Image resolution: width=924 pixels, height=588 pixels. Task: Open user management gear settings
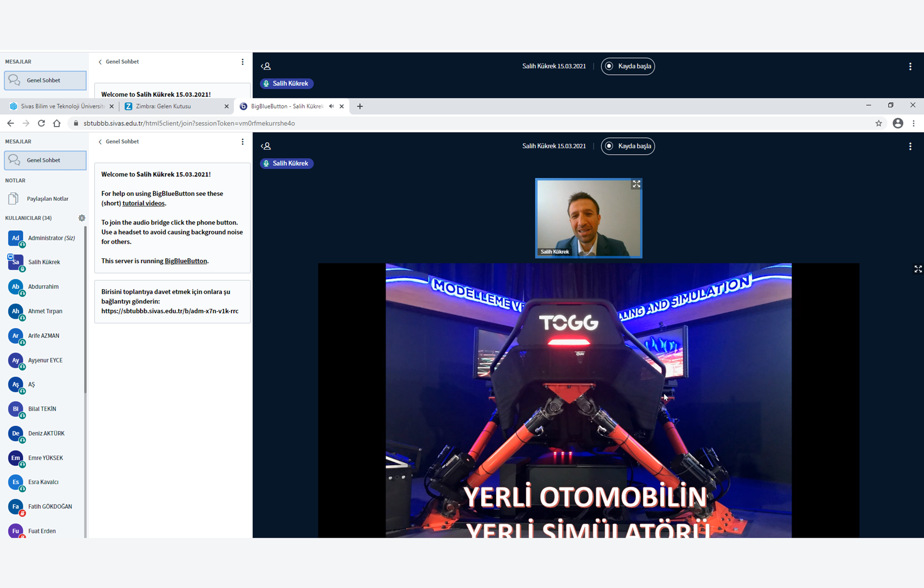pos(82,218)
